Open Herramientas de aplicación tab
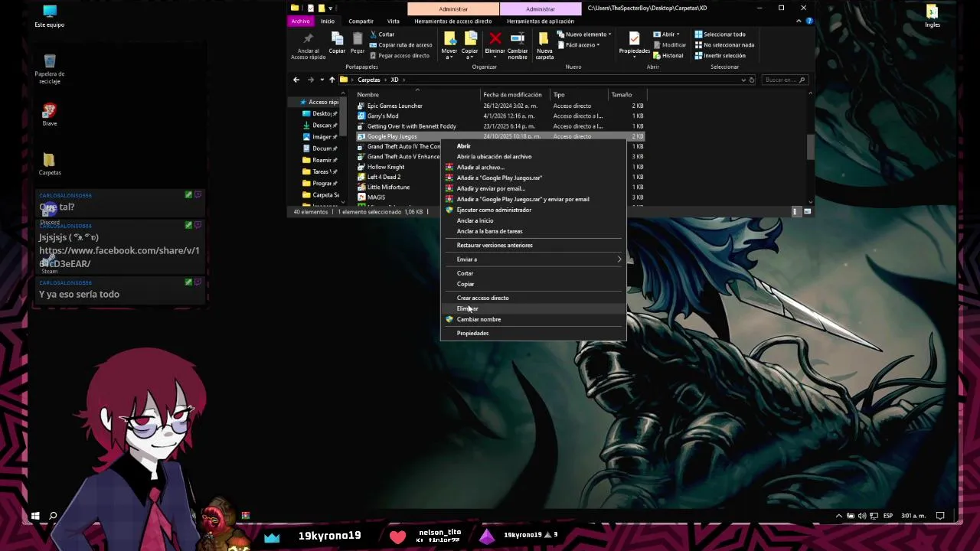 tap(541, 21)
